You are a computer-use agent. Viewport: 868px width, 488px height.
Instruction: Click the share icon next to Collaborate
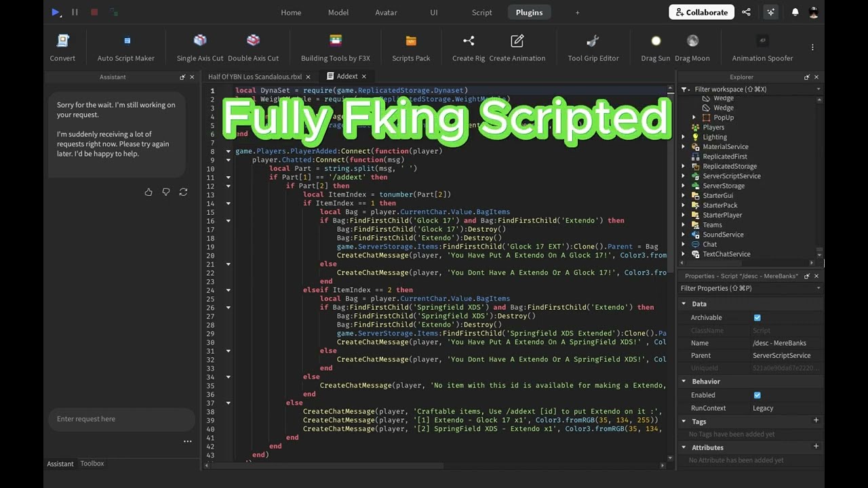click(746, 12)
